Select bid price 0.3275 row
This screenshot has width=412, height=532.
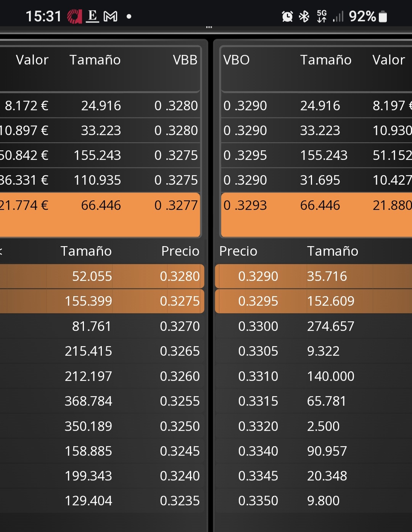click(102, 301)
